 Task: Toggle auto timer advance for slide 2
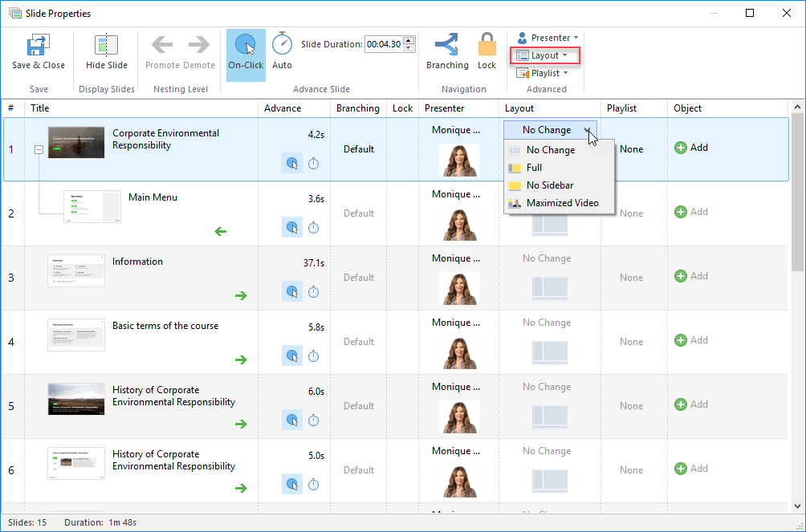(314, 228)
